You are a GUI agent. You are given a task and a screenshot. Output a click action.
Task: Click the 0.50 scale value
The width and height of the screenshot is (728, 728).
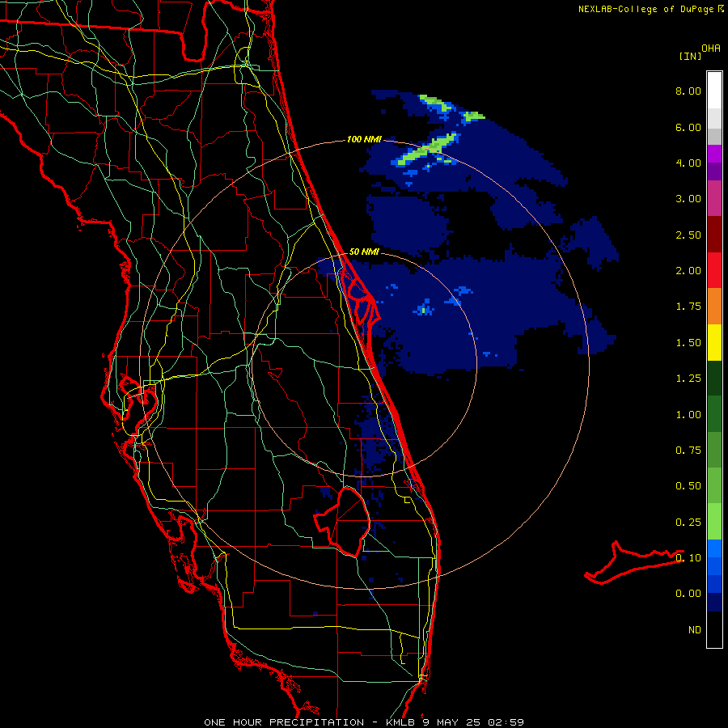688,486
